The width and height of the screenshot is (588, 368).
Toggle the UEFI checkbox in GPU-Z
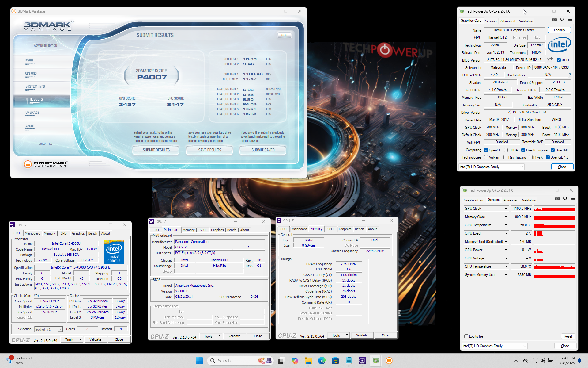[x=559, y=60]
